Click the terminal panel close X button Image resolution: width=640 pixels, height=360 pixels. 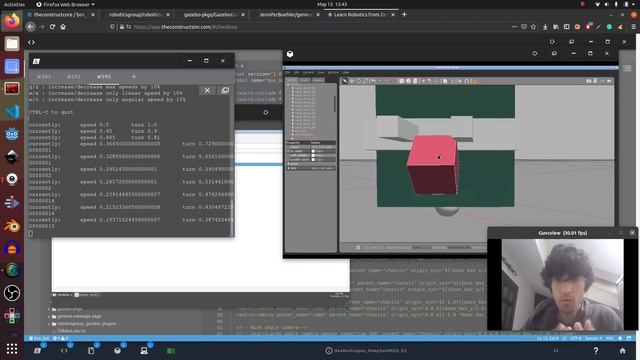207,91
